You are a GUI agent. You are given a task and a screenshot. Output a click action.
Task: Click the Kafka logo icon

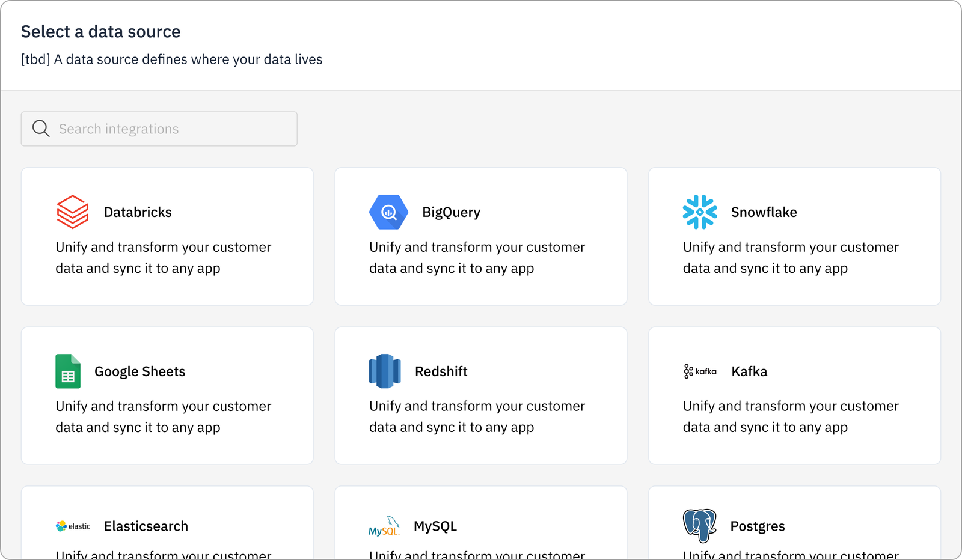point(700,371)
